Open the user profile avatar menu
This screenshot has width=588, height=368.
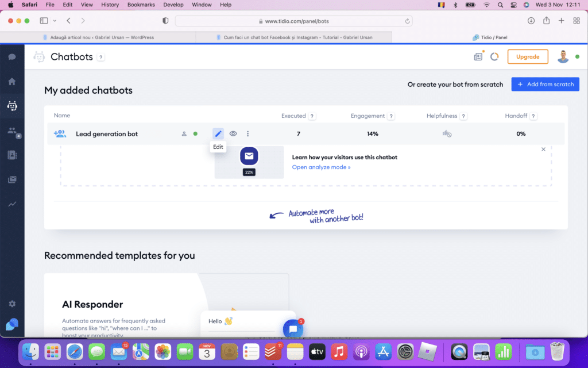(x=563, y=57)
